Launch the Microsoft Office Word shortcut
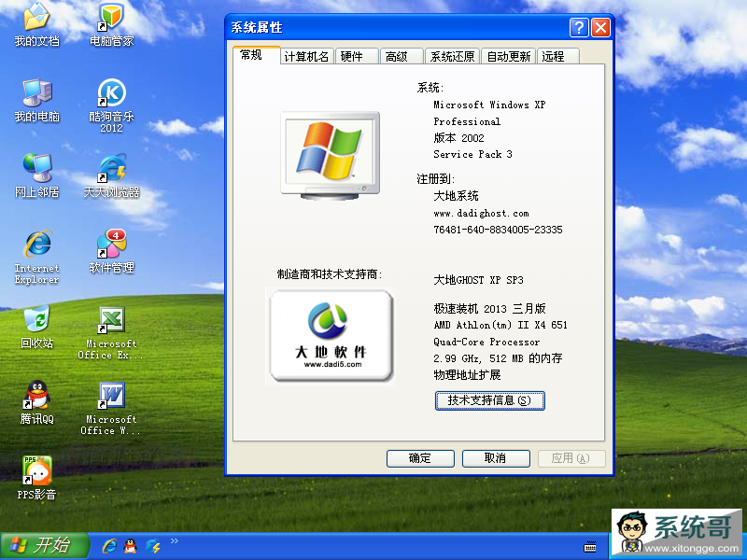The height and width of the screenshot is (560, 747). click(110, 408)
